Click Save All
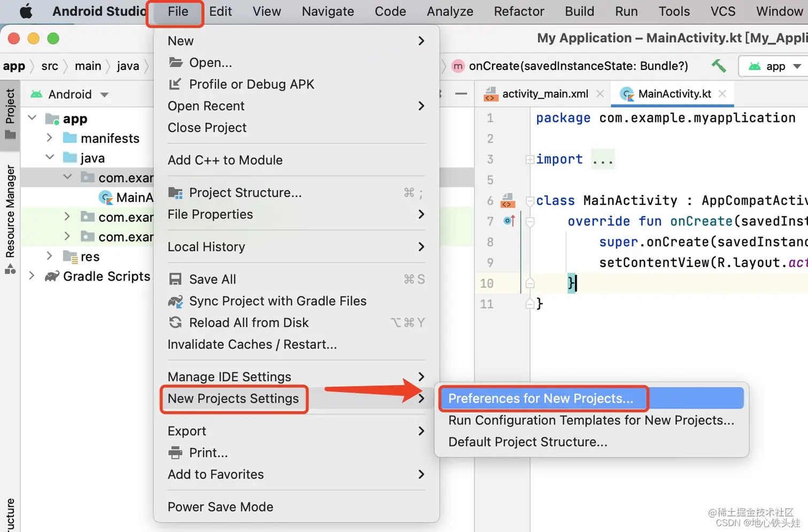 click(x=297, y=279)
